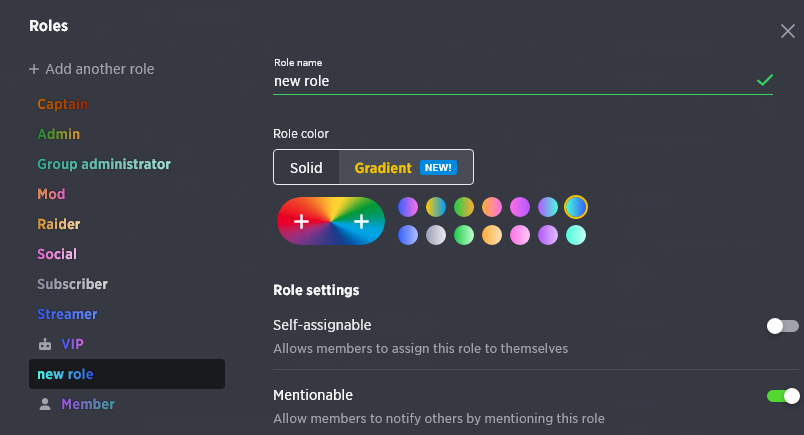Screen dimensions: 804x435
Task: Click the NEW! badge on Gradient
Action: point(438,168)
